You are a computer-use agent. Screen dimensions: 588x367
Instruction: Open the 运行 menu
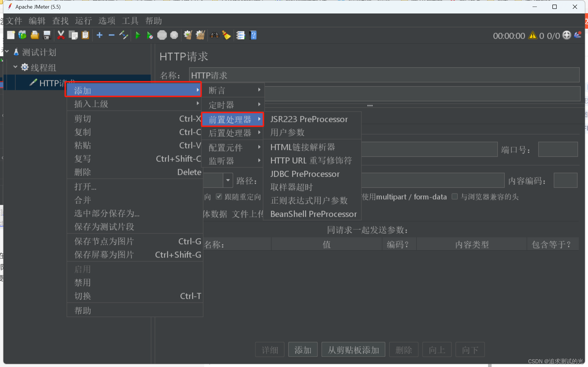tap(84, 21)
